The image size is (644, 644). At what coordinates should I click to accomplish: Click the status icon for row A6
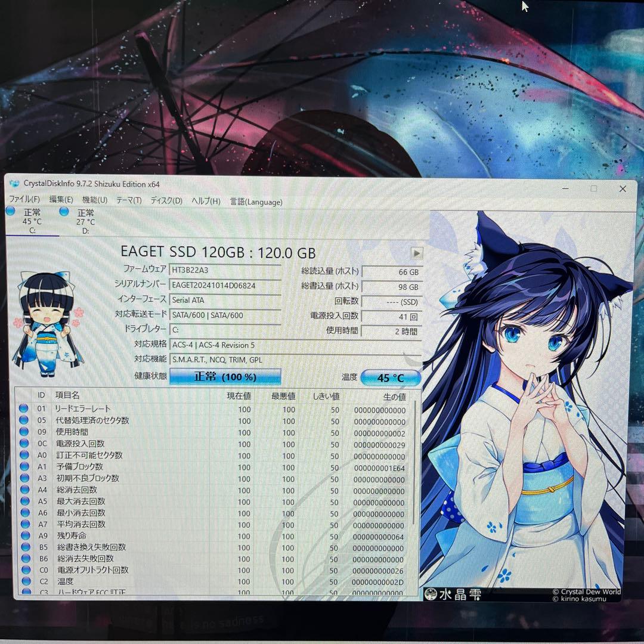(x=26, y=512)
